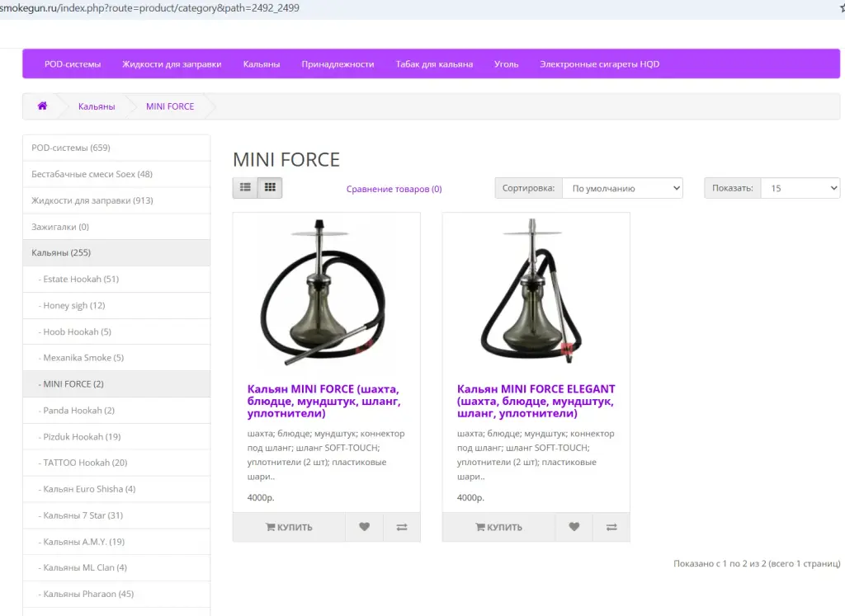Screen dimensions: 845x616
Task: Open Уголь menu item
Action: [507, 64]
